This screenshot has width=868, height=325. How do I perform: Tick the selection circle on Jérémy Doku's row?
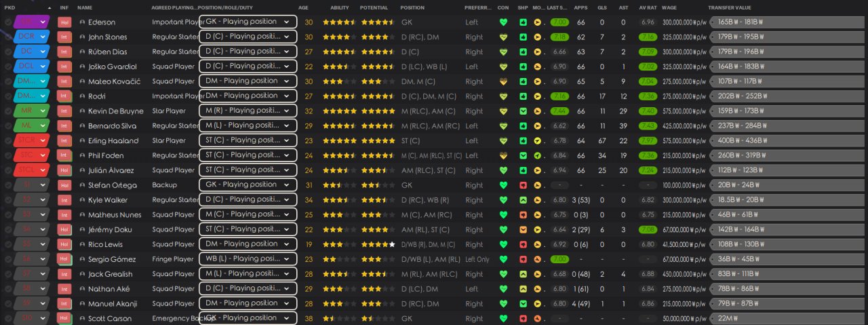point(7,229)
